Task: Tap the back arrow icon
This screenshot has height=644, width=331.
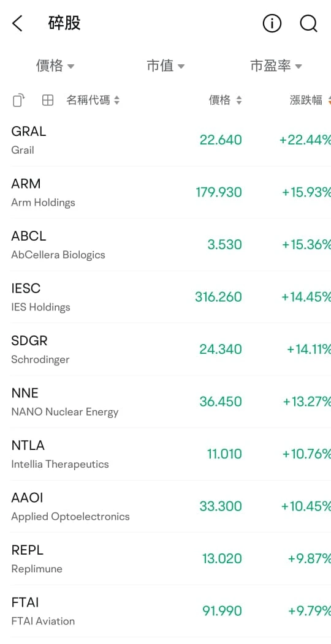Action: (x=17, y=24)
